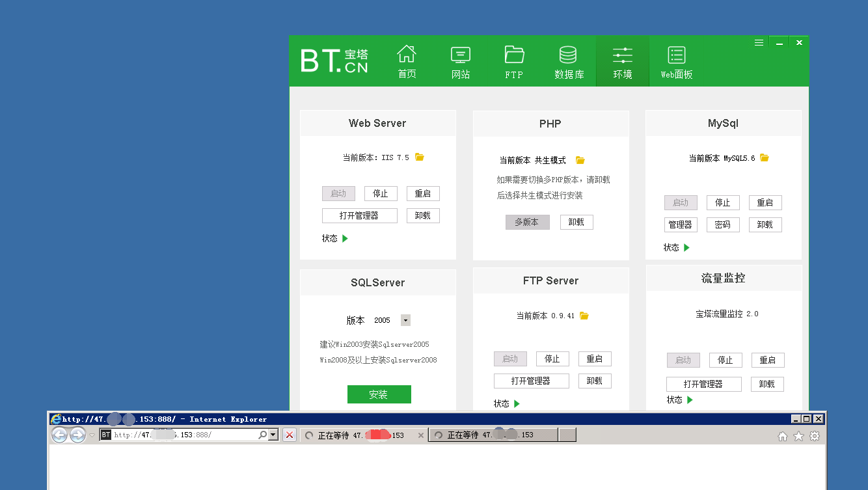Open the 首页 home tab
Screen dimensions: 868x490
point(407,62)
